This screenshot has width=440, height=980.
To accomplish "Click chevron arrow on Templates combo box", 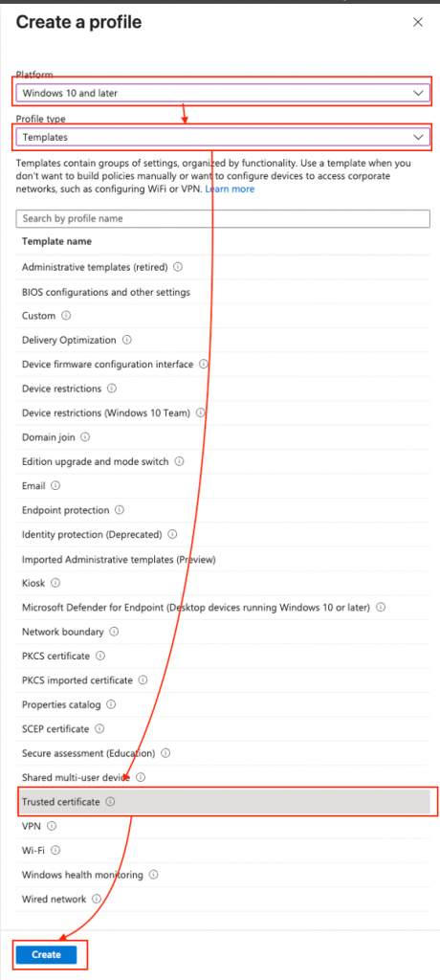I will point(418,137).
